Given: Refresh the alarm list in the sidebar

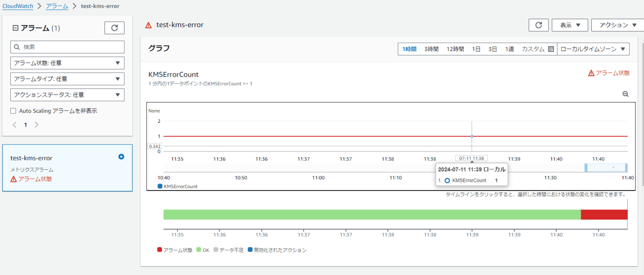Looking at the screenshot, I should 114,28.
